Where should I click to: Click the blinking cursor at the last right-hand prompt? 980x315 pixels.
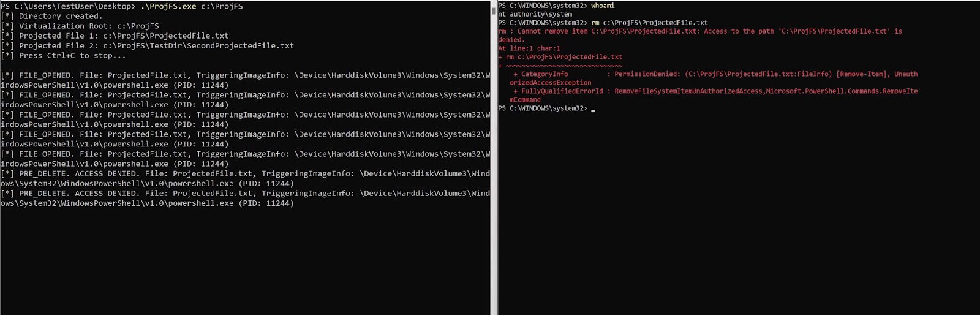tap(594, 110)
